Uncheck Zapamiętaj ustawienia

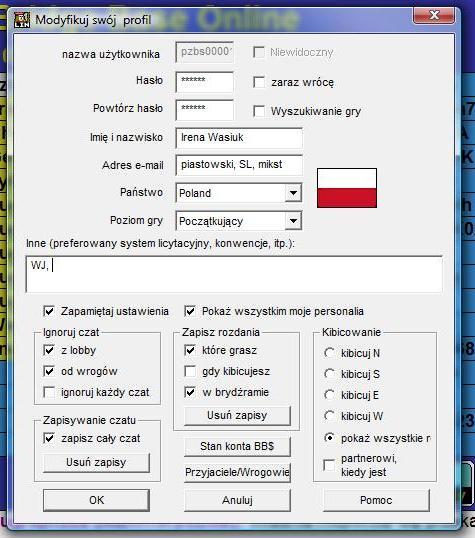point(49,311)
